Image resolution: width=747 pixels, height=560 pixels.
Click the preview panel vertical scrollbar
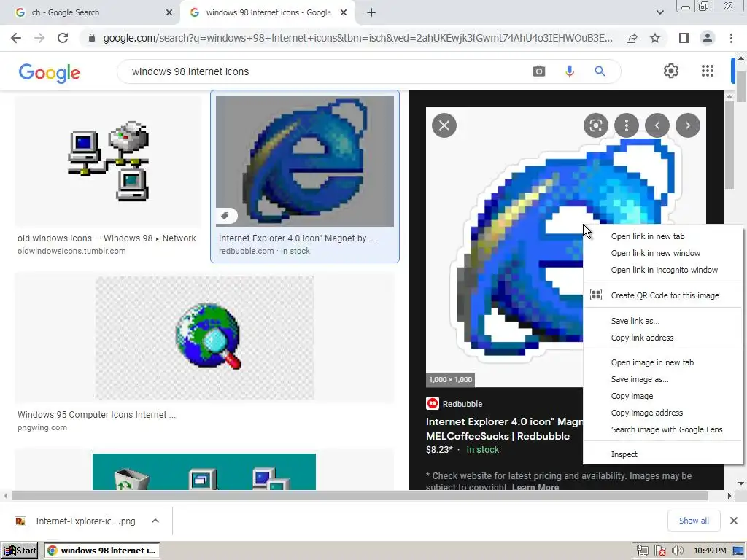[729, 145]
